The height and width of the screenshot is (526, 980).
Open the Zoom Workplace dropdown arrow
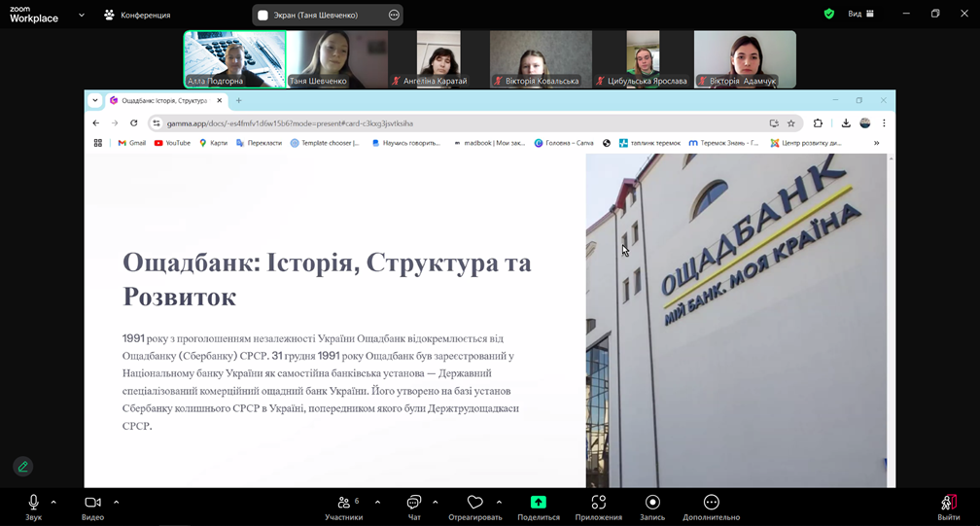82,15
